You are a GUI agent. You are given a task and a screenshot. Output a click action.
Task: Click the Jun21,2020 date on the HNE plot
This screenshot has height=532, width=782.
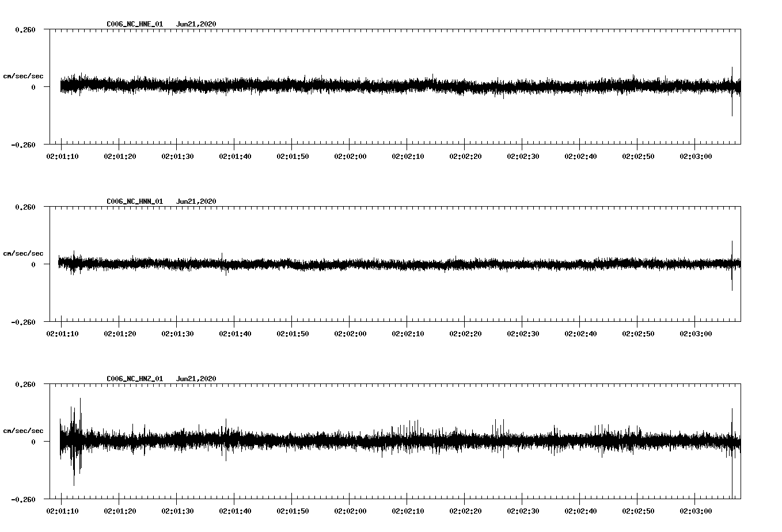196,24
